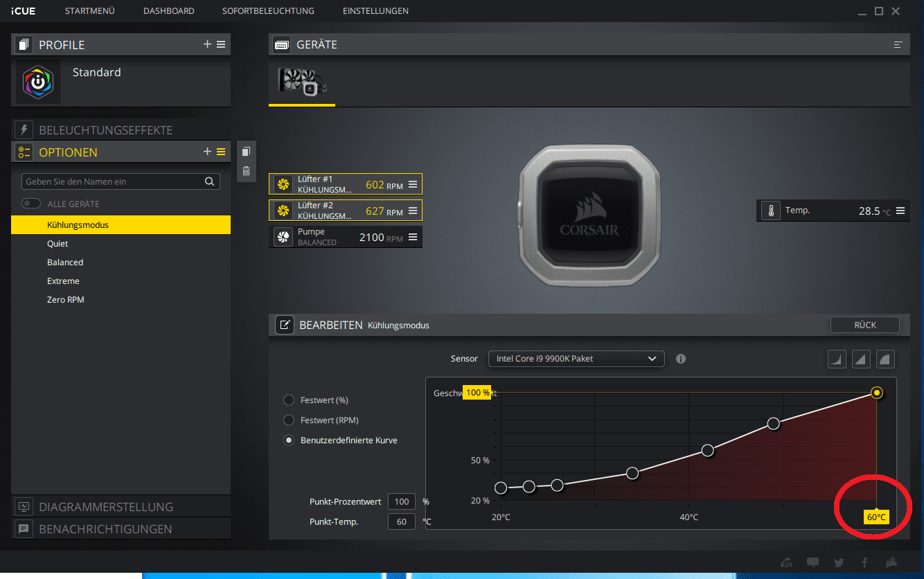Select Festwert (%) radio button
The image size is (924, 579).
289,400
